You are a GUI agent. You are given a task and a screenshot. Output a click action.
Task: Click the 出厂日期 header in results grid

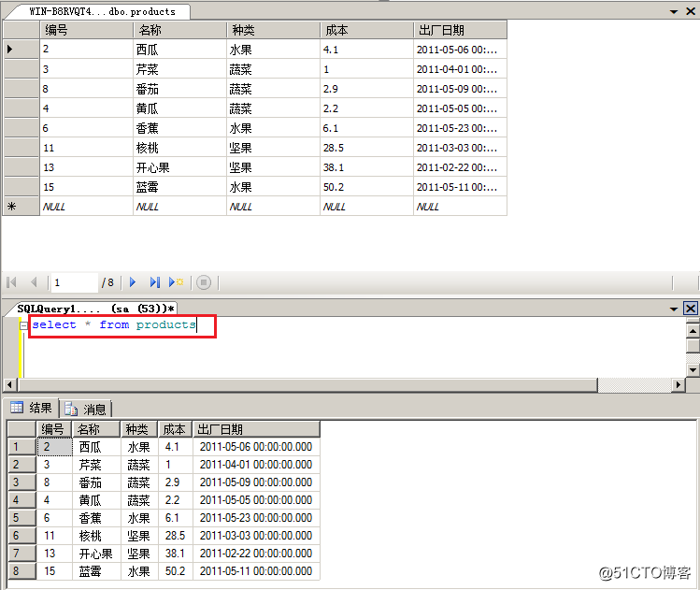pyautogui.click(x=256, y=429)
